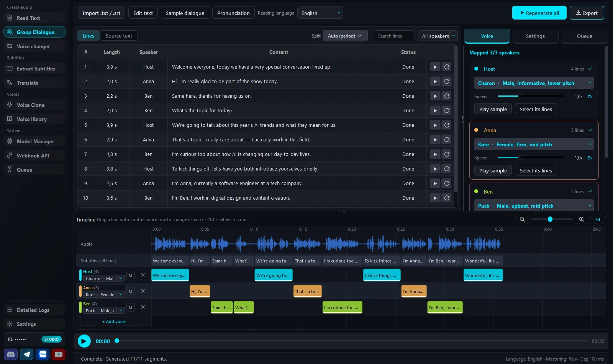Focus the Search lines field
The width and height of the screenshot is (613, 364).
[x=394, y=36]
